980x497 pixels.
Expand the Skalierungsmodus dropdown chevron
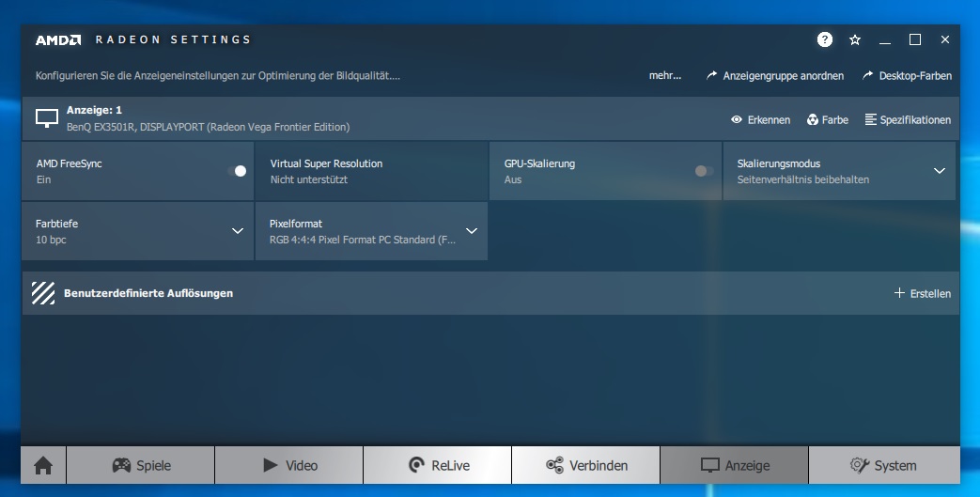(x=940, y=171)
